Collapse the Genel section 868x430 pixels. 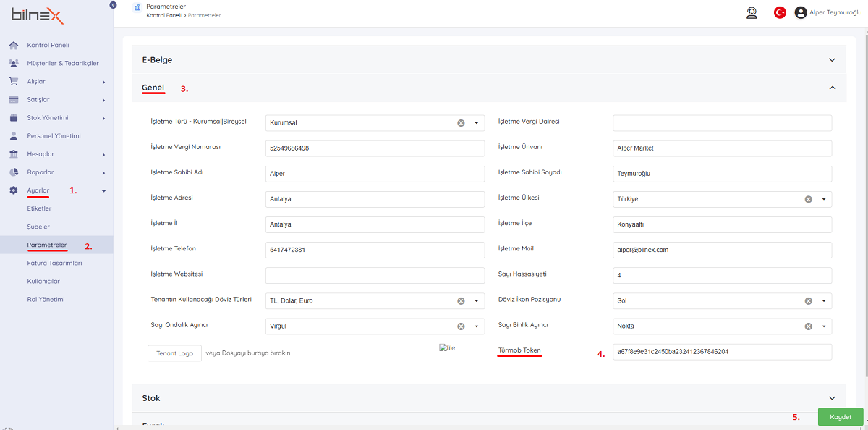pos(832,88)
